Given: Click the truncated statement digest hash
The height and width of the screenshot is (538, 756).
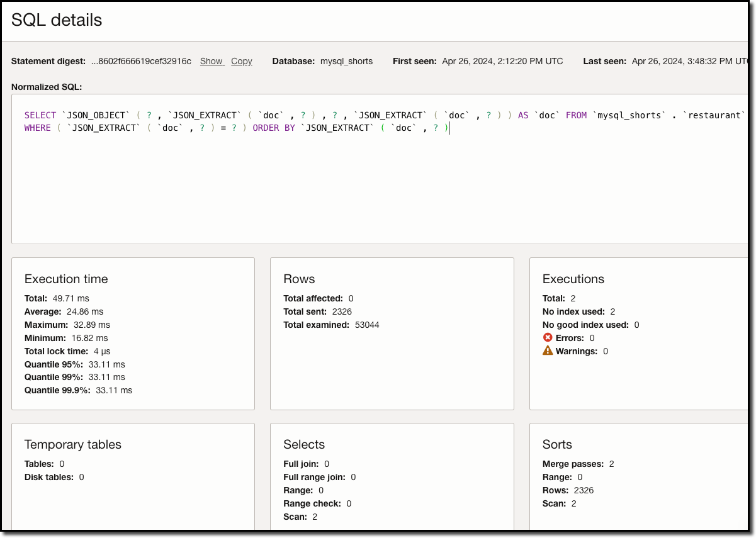Looking at the screenshot, I should tap(142, 61).
